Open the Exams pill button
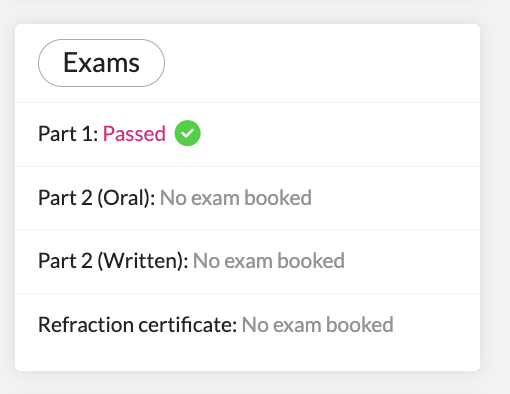 101,63
